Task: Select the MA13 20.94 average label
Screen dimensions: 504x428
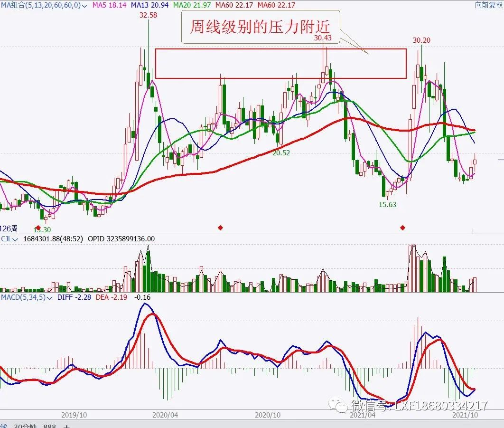Action: (150, 5)
